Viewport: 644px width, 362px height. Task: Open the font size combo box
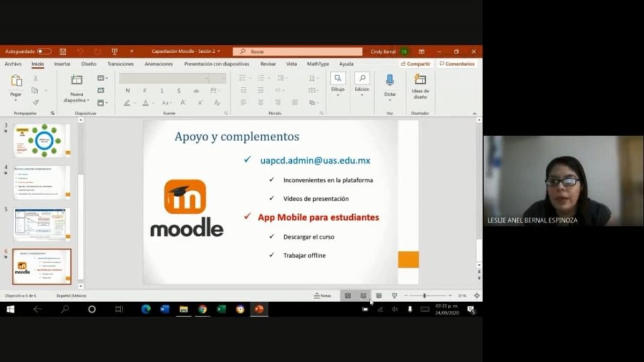(x=218, y=78)
